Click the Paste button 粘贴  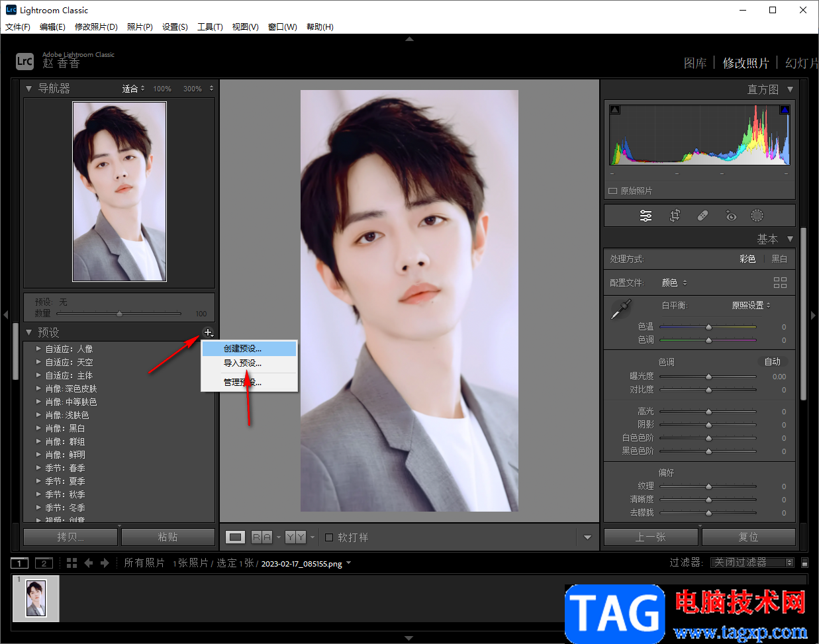click(168, 537)
